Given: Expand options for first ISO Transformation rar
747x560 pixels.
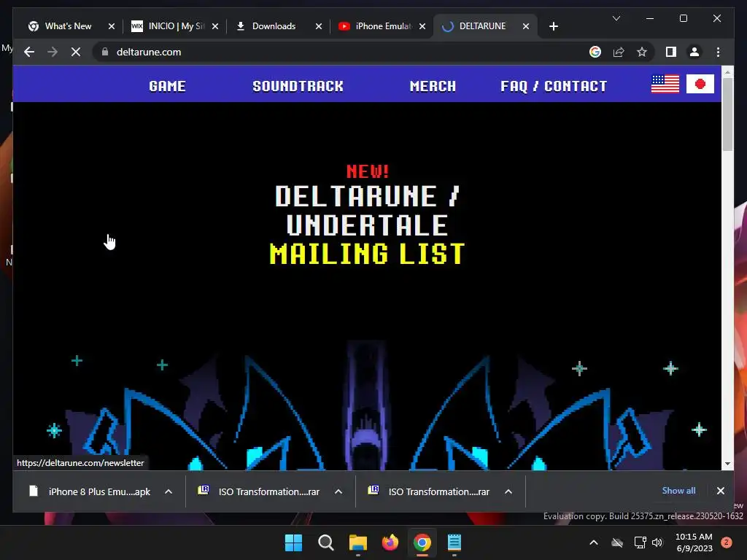Looking at the screenshot, I should [x=338, y=491].
